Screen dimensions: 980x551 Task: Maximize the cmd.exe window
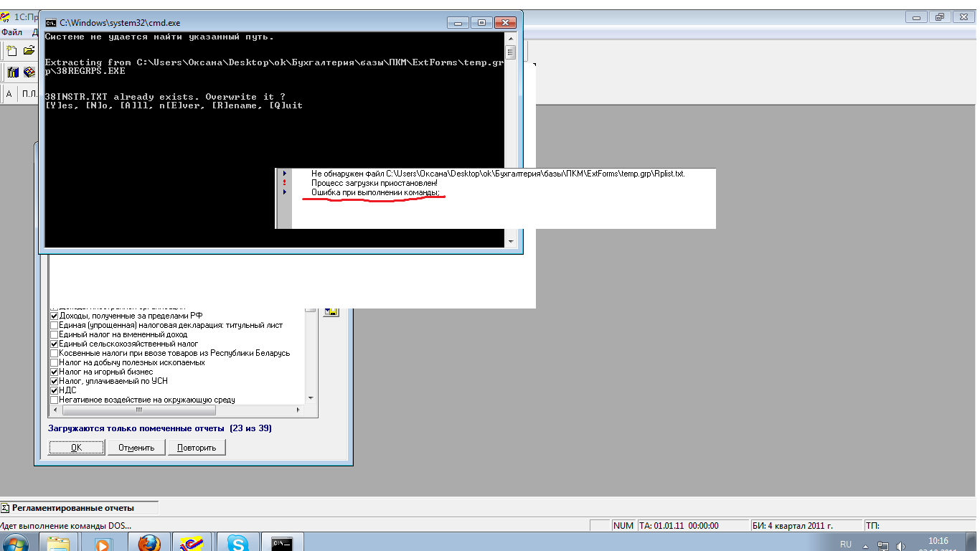pos(482,22)
